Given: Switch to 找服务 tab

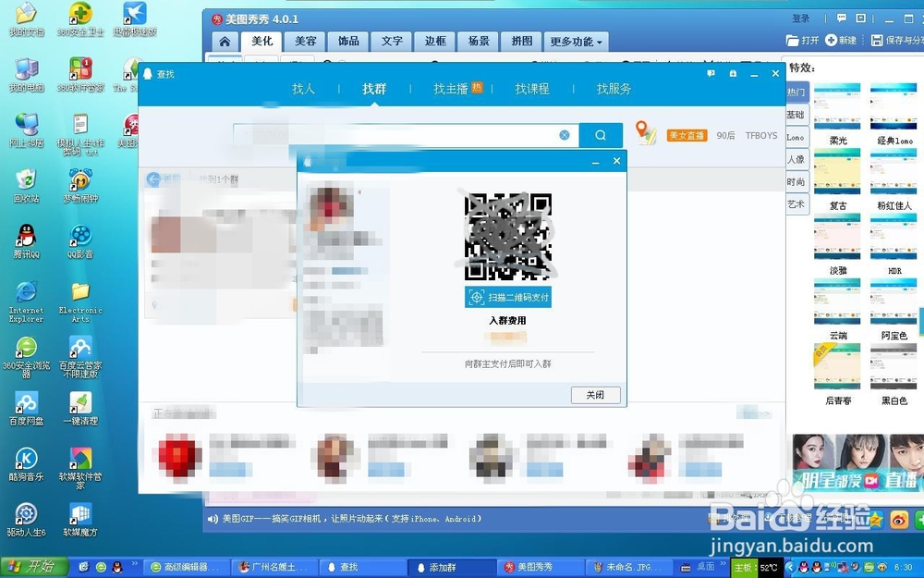Looking at the screenshot, I should click(x=614, y=89).
